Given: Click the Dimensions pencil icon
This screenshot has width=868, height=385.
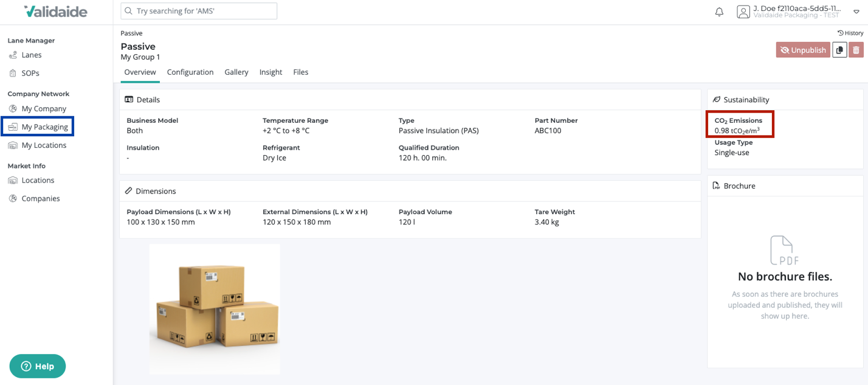Looking at the screenshot, I should click(129, 191).
